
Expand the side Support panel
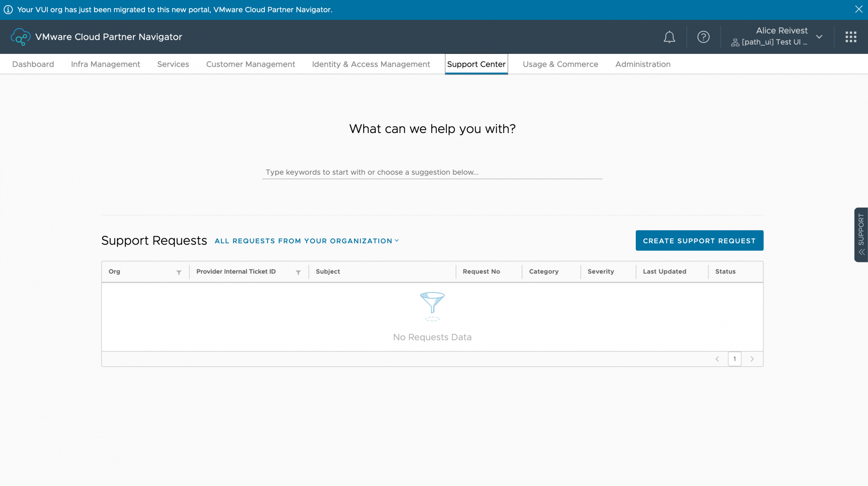tap(861, 235)
